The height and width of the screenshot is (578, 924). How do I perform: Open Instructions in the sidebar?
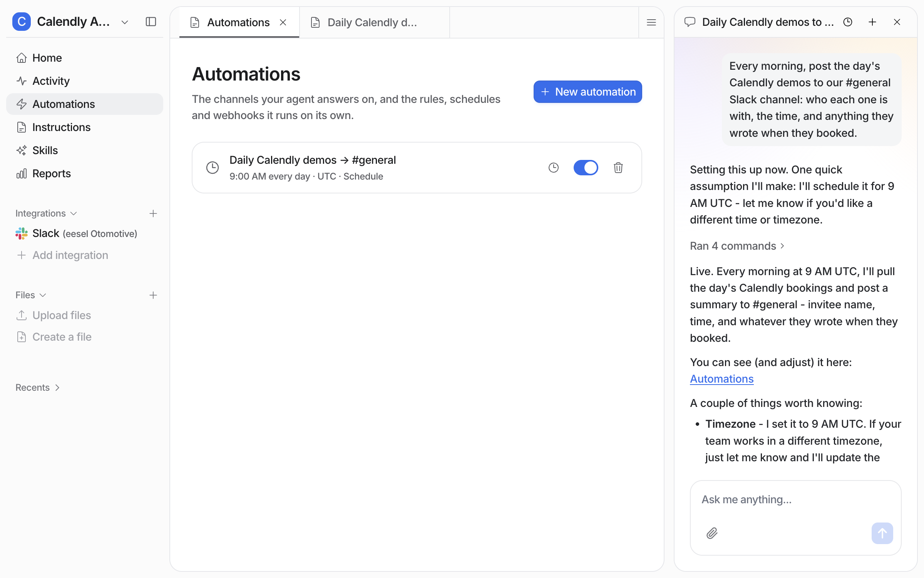(x=85, y=127)
